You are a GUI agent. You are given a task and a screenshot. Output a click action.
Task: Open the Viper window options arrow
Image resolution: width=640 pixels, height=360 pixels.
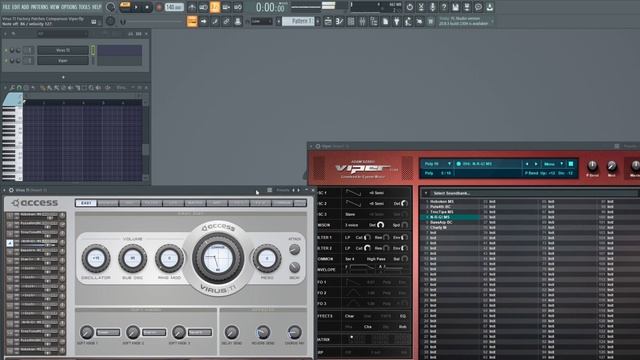311,146
